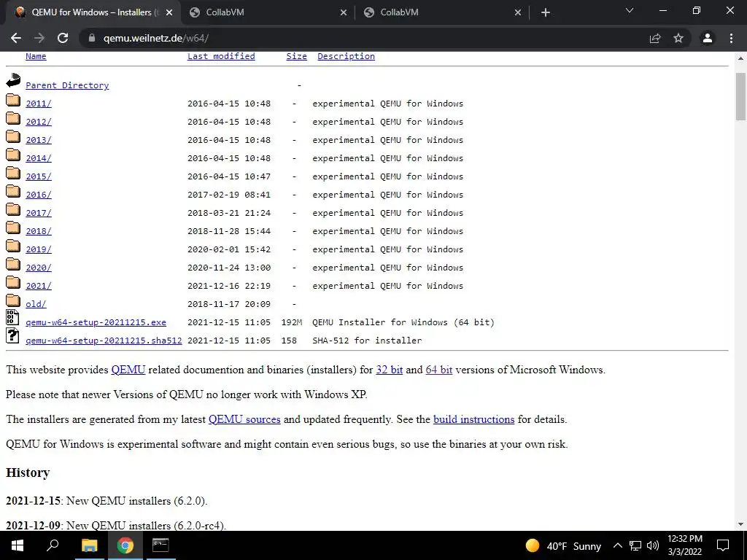Open the 2019/ directory link
Viewport: 747px width, 560px height.
click(39, 249)
